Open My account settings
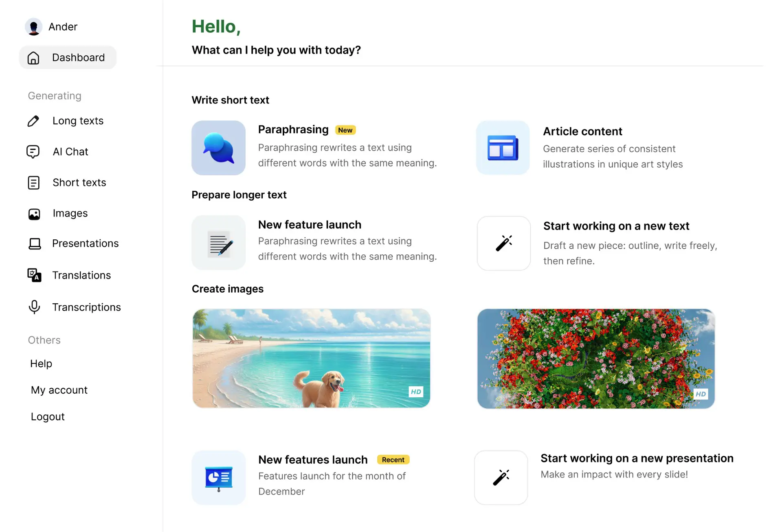Image resolution: width=782 pixels, height=532 pixels. [x=59, y=390]
